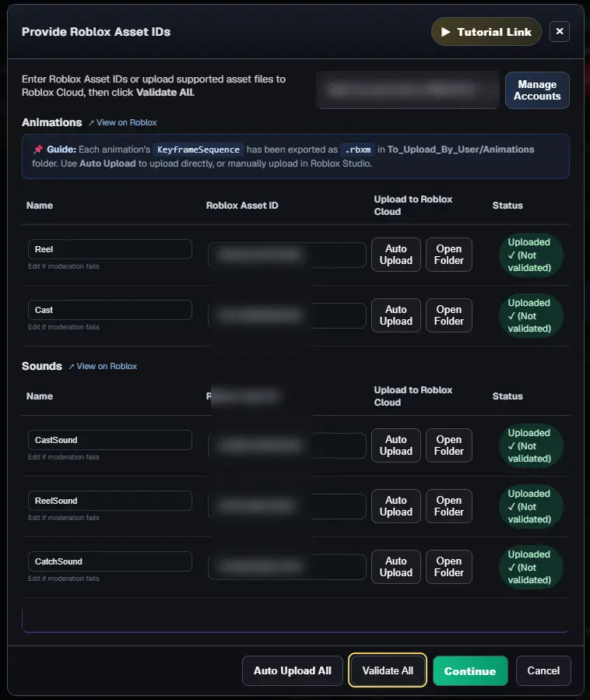Screen dimensions: 590x700
Task: Click the Reel row Uploaded status badge
Action: pos(531,255)
